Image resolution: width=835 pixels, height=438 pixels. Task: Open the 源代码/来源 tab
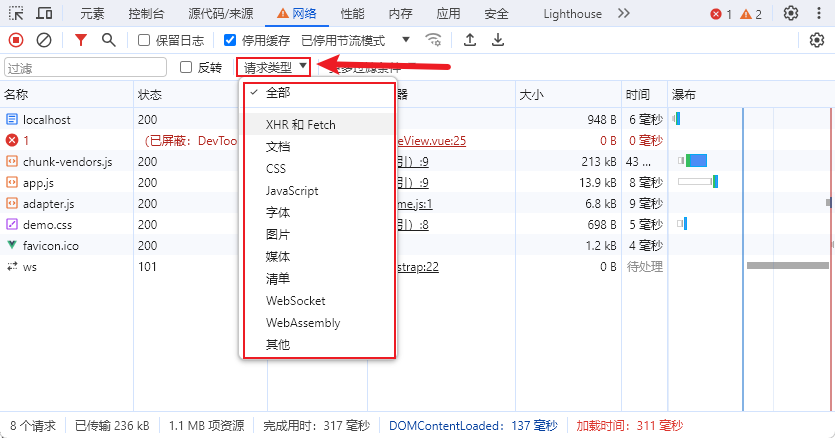tap(220, 14)
